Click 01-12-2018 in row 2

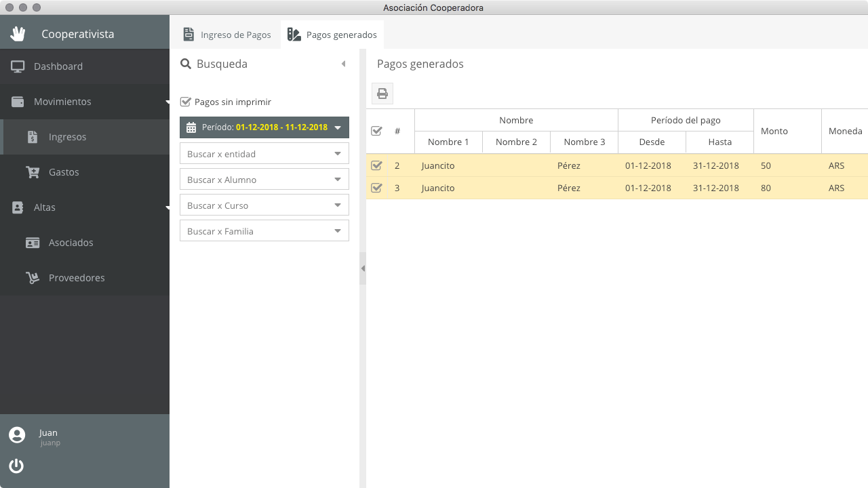tap(648, 165)
